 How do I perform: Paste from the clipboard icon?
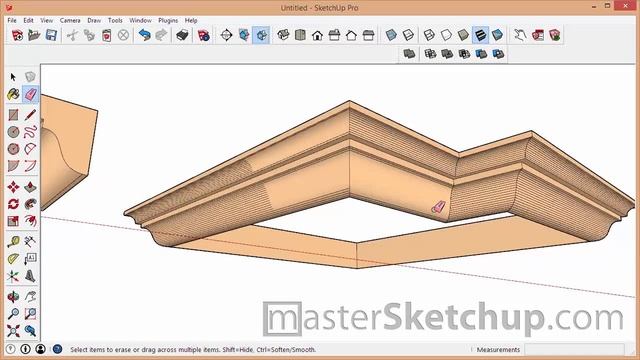106,35
